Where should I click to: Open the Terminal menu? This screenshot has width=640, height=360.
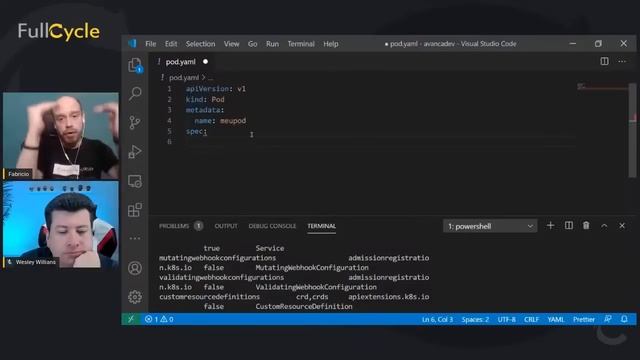tap(301, 44)
